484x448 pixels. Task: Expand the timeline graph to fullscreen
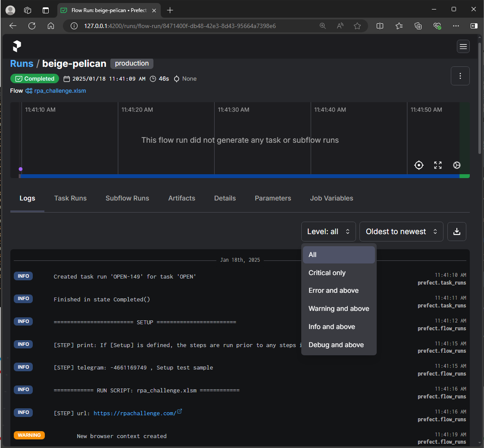point(438,165)
